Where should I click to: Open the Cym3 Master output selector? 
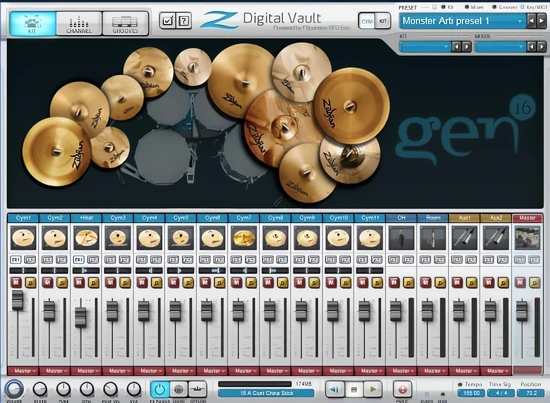pos(118,370)
